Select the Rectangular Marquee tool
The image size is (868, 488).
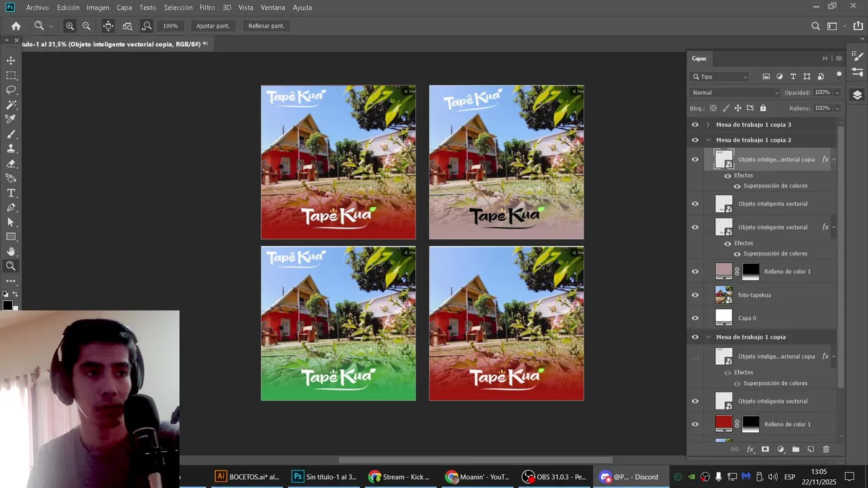[x=11, y=75]
